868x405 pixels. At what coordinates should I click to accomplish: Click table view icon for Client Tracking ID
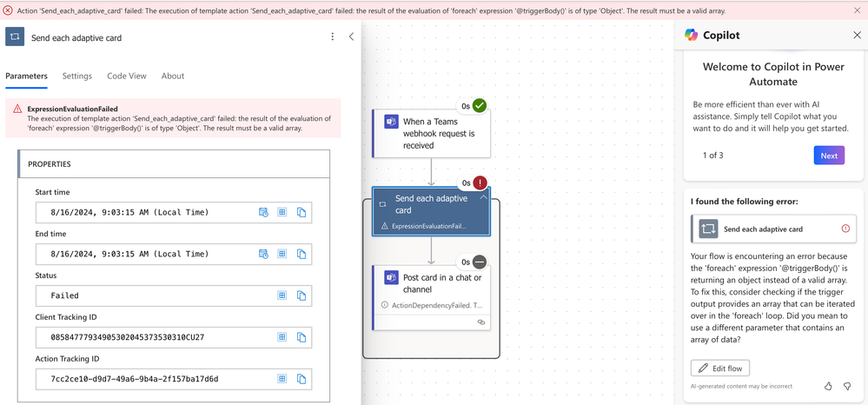[282, 337]
